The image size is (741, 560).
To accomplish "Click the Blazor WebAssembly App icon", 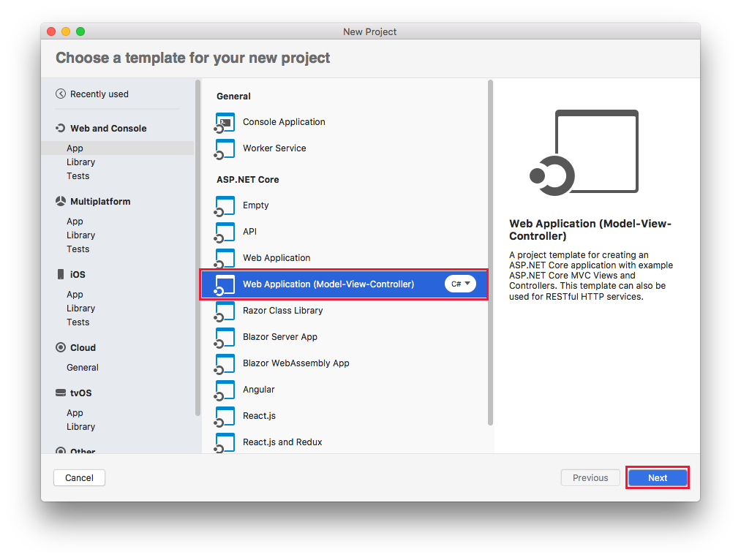I will click(x=224, y=363).
